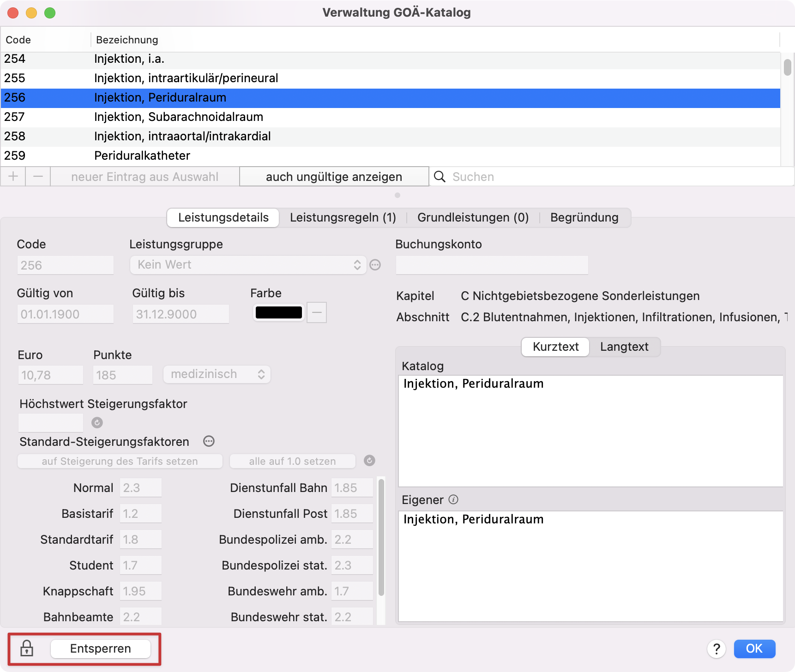Confirm with the OK button
Screen dimensions: 795x672
(754, 648)
